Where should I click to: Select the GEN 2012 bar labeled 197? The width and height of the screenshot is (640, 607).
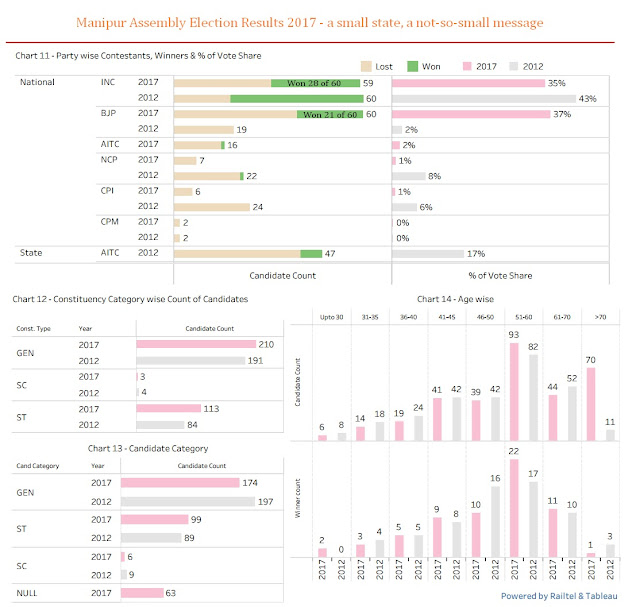[x=188, y=501]
